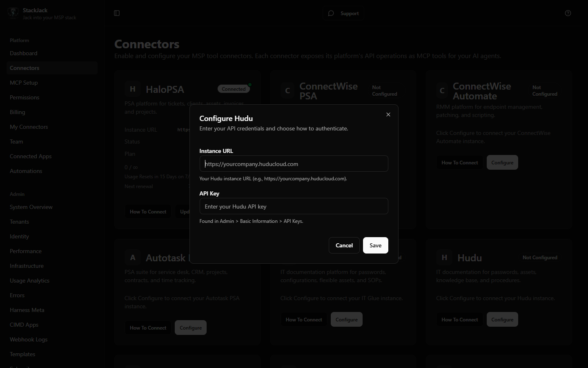Open Webhook Logs page
Image resolution: width=588 pixels, height=368 pixels.
[x=52, y=339]
